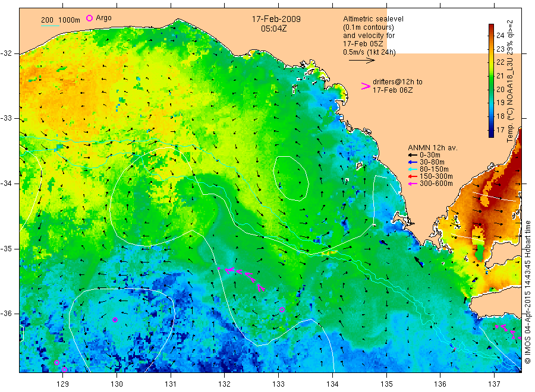Click the magenta drifter arrowhead legend symbol
The height and width of the screenshot is (392, 535).
point(366,86)
